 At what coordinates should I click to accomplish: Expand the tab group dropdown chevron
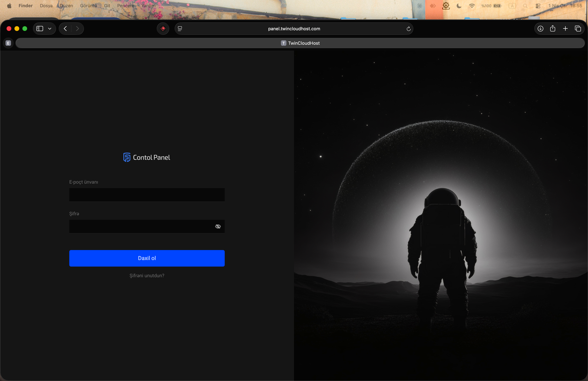click(50, 29)
